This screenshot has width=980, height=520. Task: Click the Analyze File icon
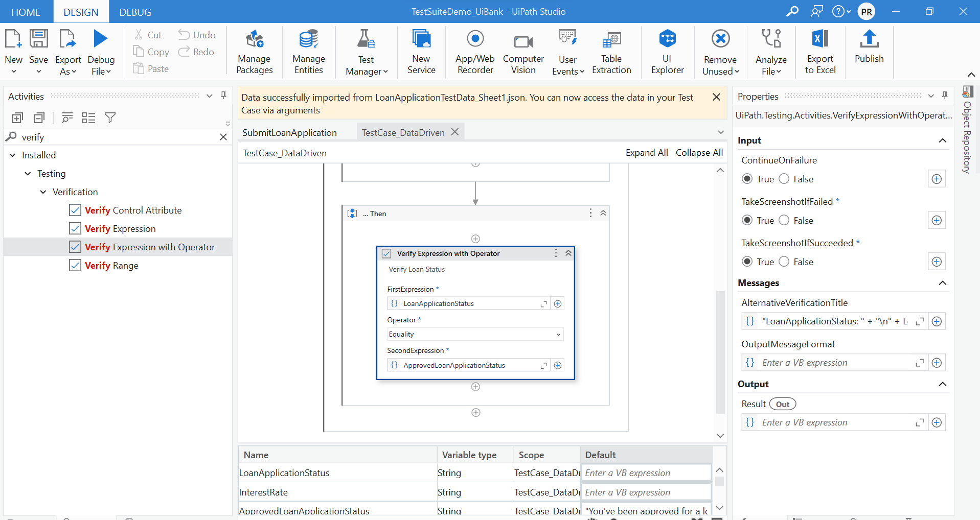(x=771, y=39)
